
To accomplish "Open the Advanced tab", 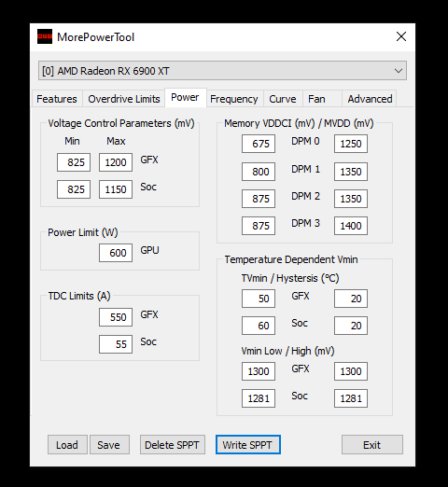I will 370,99.
